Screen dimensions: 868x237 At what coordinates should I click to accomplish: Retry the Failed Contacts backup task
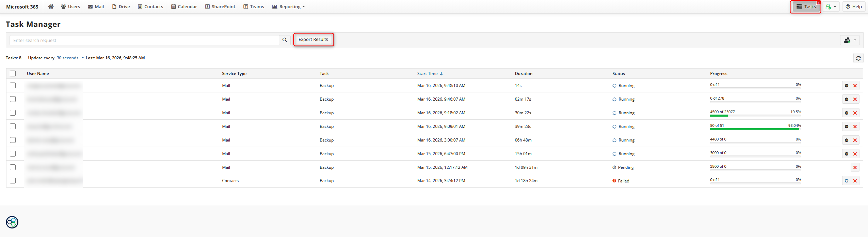click(x=847, y=181)
